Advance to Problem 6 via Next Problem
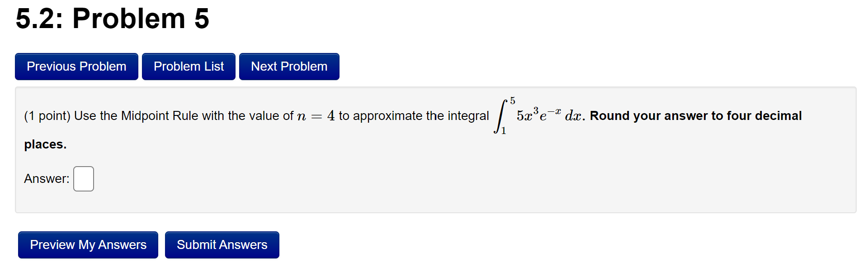Screen dimensions: 868x268 click(x=289, y=66)
